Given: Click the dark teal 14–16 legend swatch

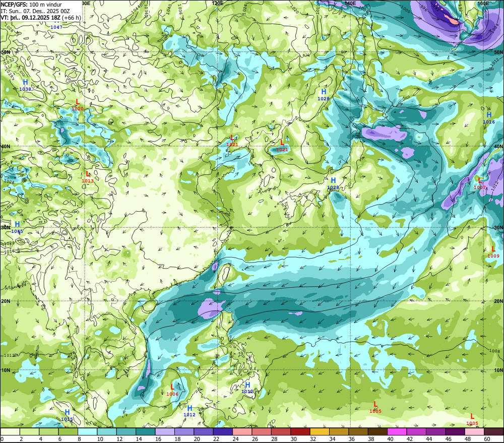Looking at the screenshot, I should click(x=146, y=431).
